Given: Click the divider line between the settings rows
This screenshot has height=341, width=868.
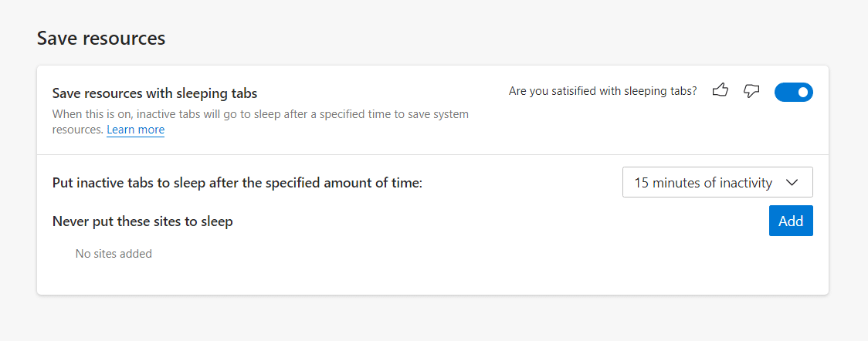Looking at the screenshot, I should coord(432,154).
